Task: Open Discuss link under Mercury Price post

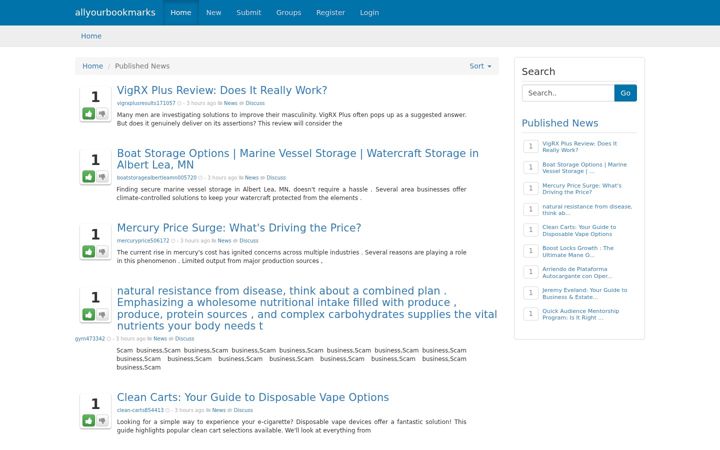Action: [x=249, y=241]
